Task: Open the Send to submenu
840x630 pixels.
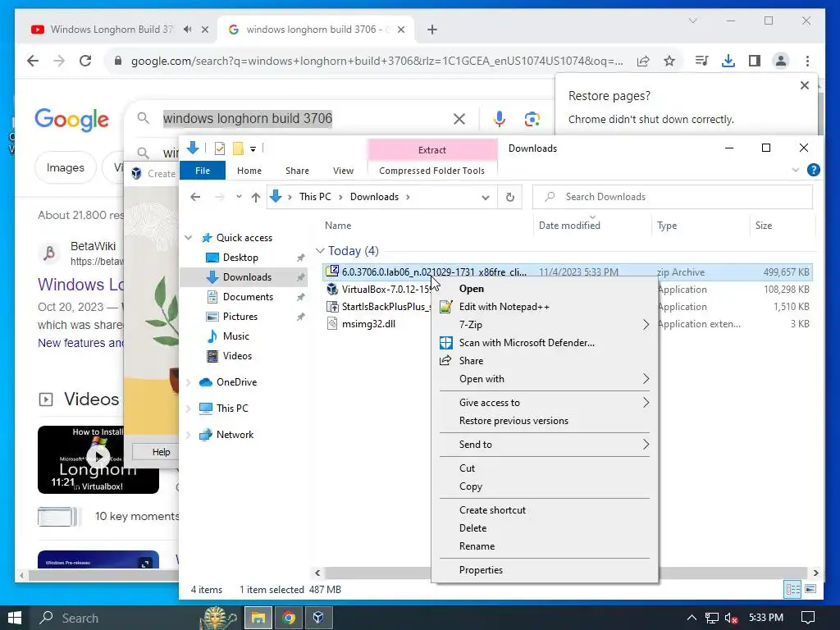Action: click(x=545, y=445)
